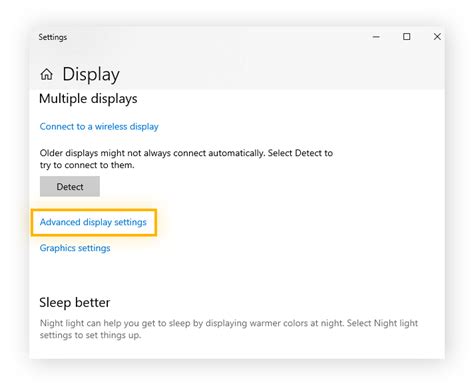Viewport: 474px width, 384px height.
Task: Click the Display page title
Action: pyautogui.click(x=91, y=74)
